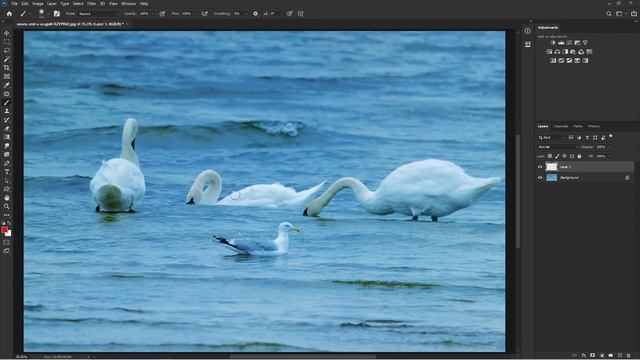Screen dimensions: 640x360
Task: Switch to the Channels tab
Action: 560,127
